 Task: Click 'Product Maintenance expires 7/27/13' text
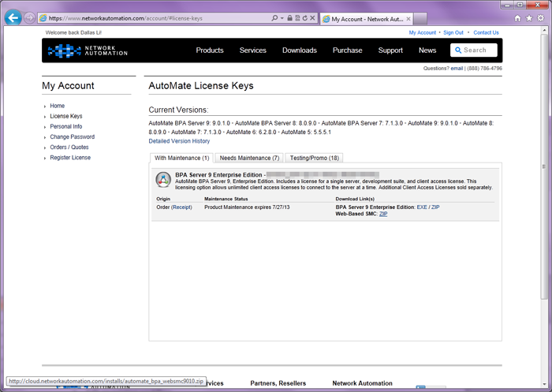(247, 207)
